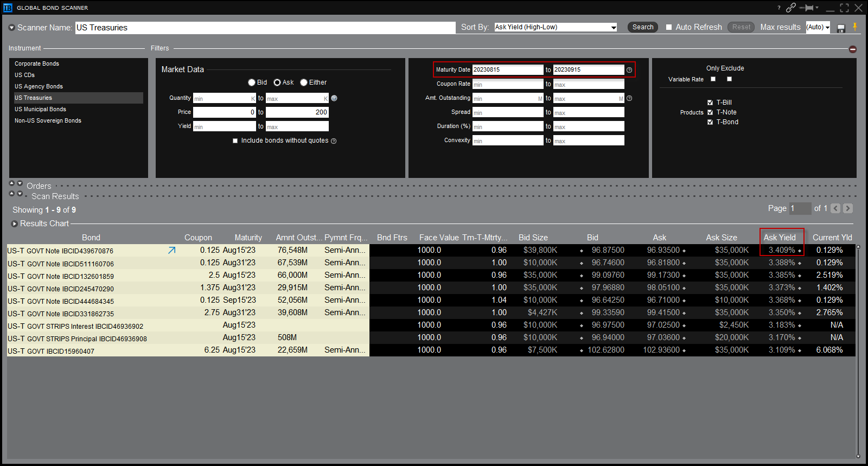Image resolution: width=868 pixels, height=466 pixels.
Task: Click the help icon next to Maturity Date
Action: click(629, 70)
